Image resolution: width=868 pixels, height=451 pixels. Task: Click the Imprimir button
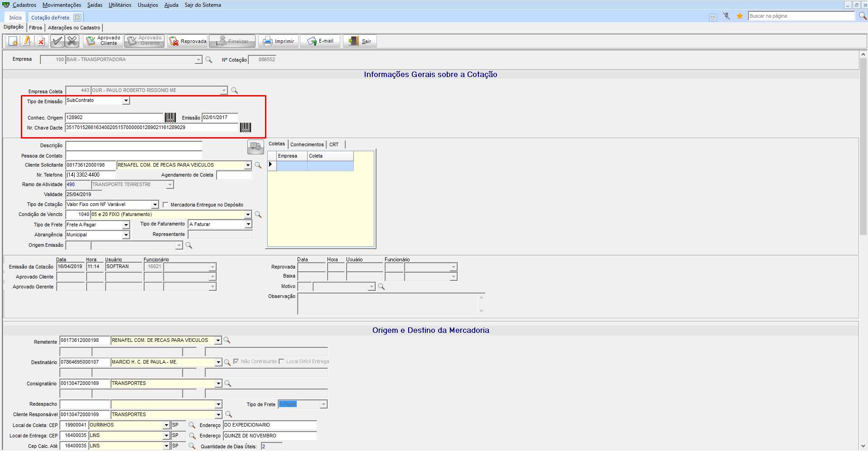pos(279,41)
